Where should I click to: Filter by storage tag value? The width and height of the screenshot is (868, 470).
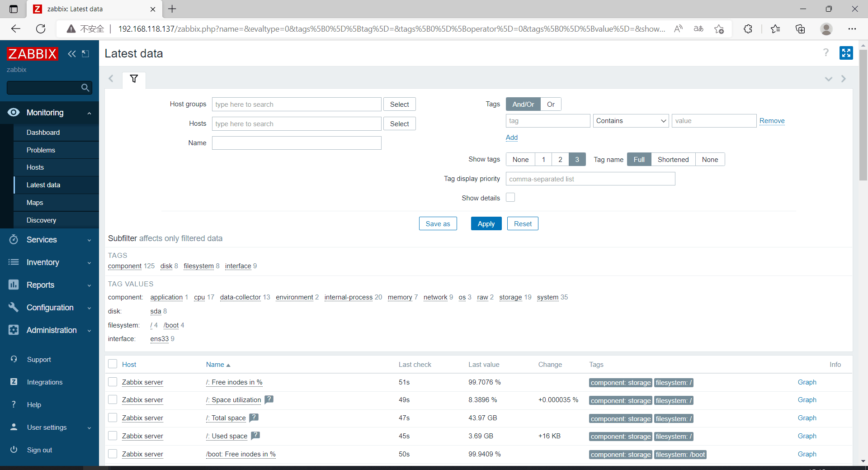[510, 297]
